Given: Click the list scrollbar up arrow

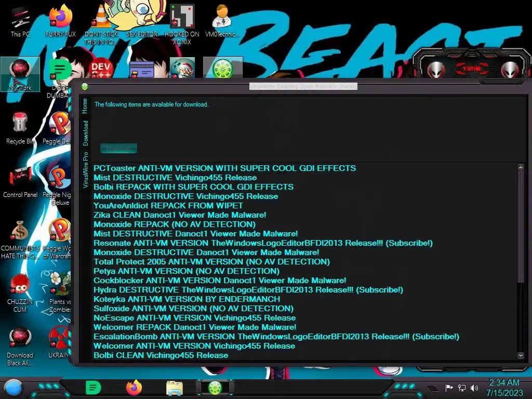Looking at the screenshot, I should 521,167.
